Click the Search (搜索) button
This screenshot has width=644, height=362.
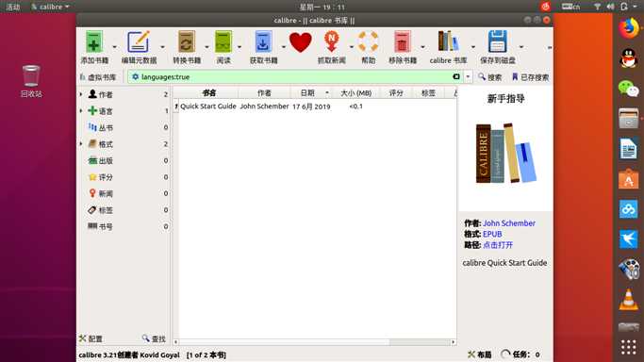pos(490,77)
